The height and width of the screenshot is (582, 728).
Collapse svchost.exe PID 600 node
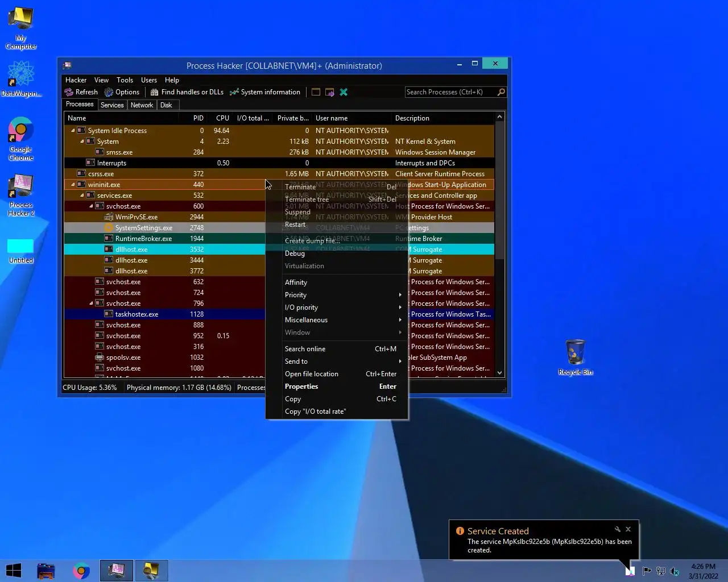click(x=91, y=206)
